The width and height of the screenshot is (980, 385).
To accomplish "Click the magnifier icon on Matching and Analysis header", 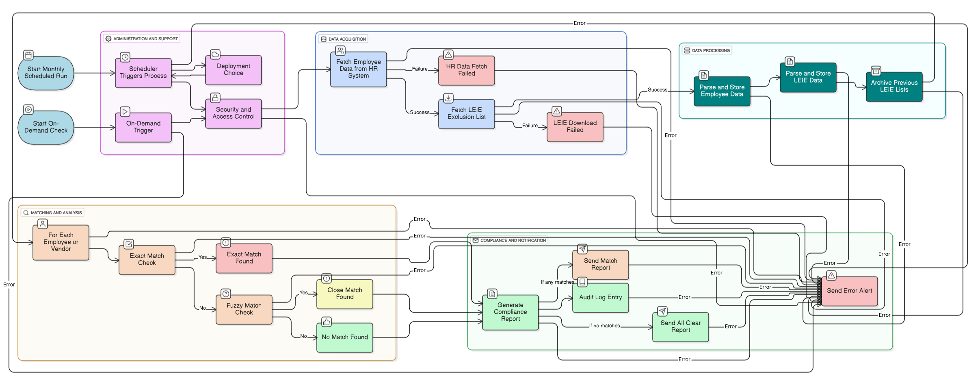I will pyautogui.click(x=26, y=212).
